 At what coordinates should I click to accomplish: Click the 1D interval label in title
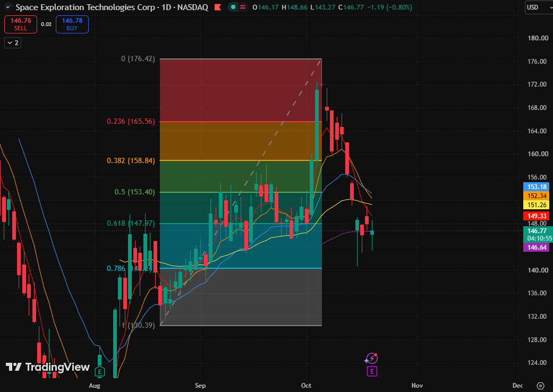point(166,7)
